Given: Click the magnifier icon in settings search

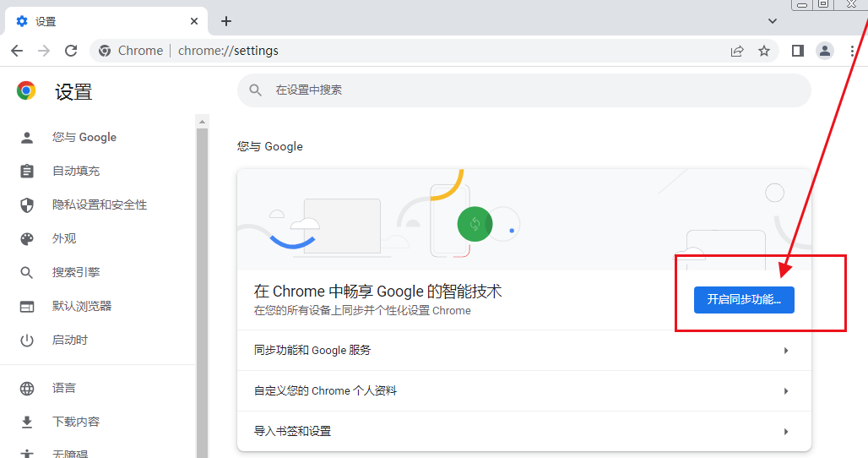Looking at the screenshot, I should 255,90.
